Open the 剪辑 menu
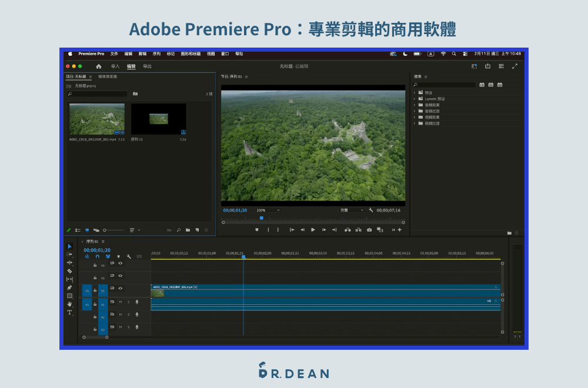 point(142,54)
